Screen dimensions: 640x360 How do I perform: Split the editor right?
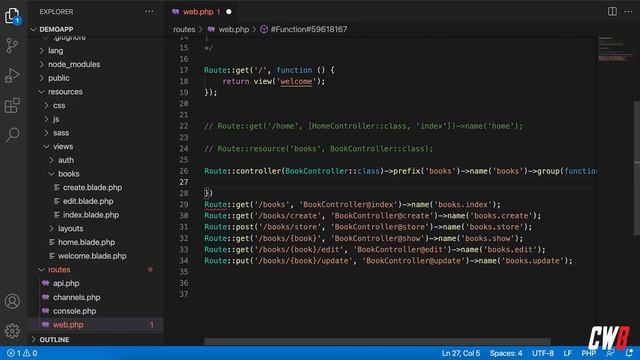pyautogui.click(x=612, y=11)
